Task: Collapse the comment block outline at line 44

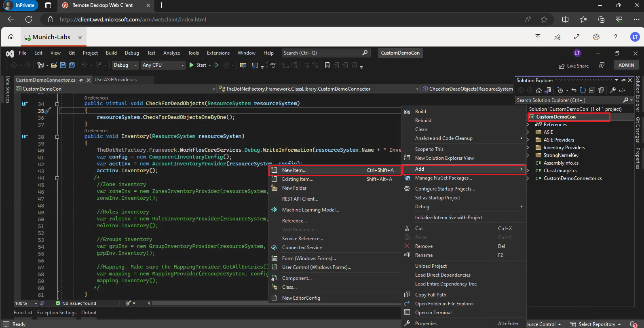Action: [57, 178]
